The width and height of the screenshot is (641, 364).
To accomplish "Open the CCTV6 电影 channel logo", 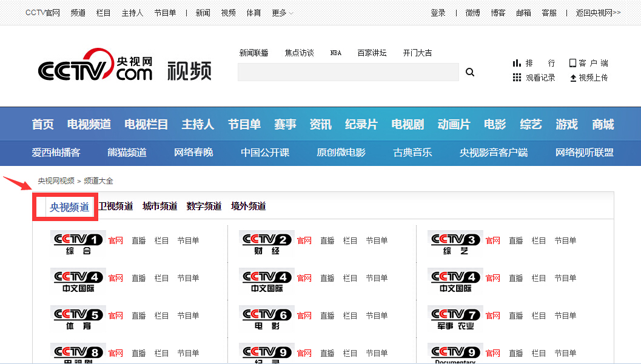I will [267, 318].
